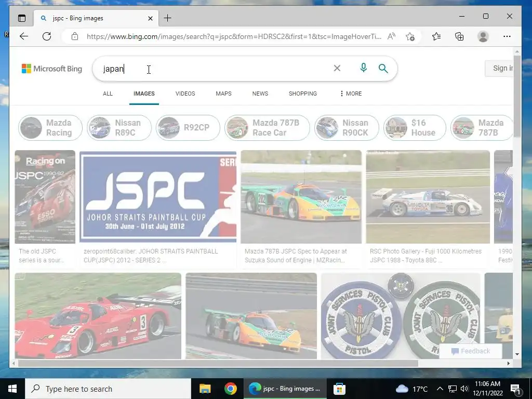Expand the MORE menu
532x399 pixels.
pyautogui.click(x=351, y=94)
